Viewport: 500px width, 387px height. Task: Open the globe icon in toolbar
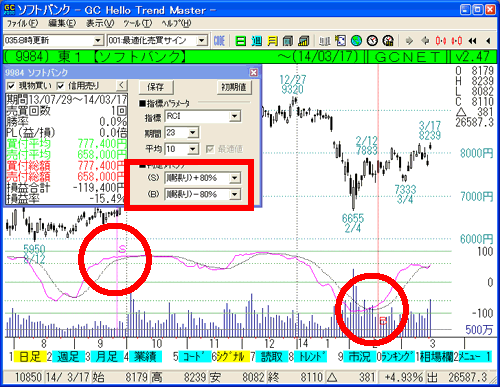click(x=356, y=41)
